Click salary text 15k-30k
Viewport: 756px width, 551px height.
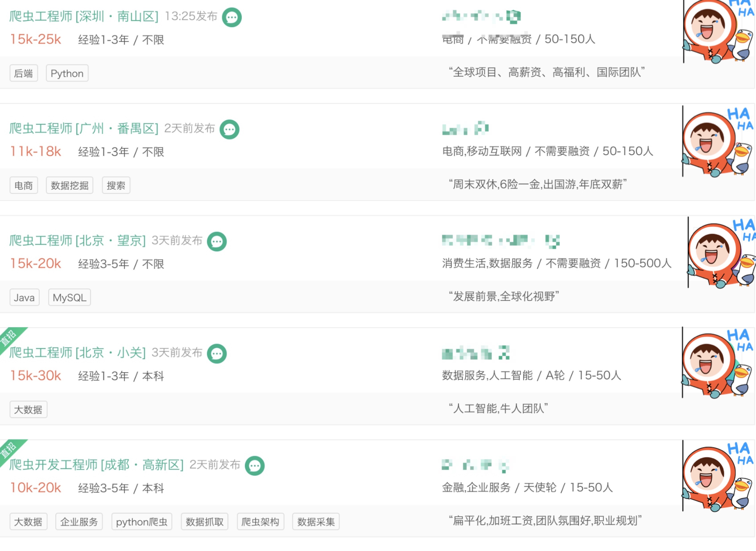(x=36, y=376)
